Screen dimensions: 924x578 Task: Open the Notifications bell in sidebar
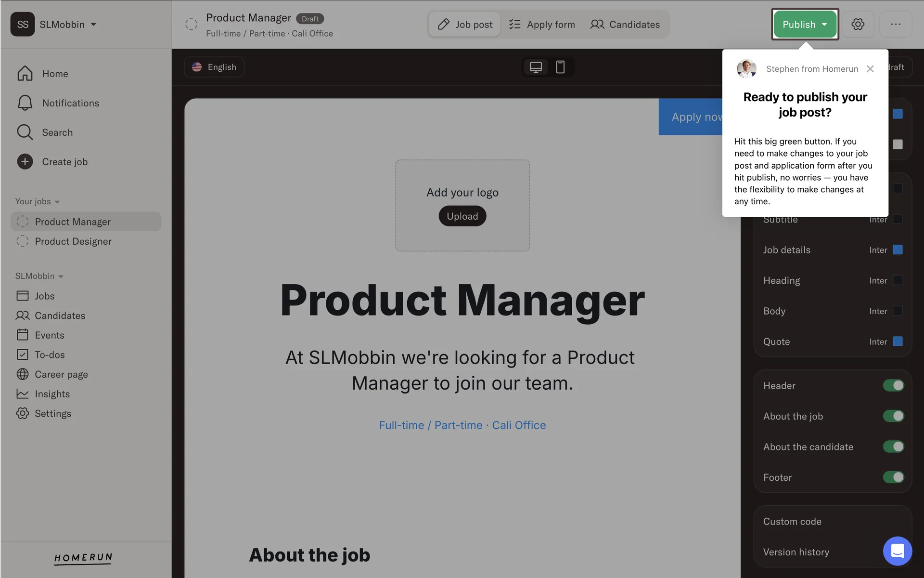coord(25,103)
